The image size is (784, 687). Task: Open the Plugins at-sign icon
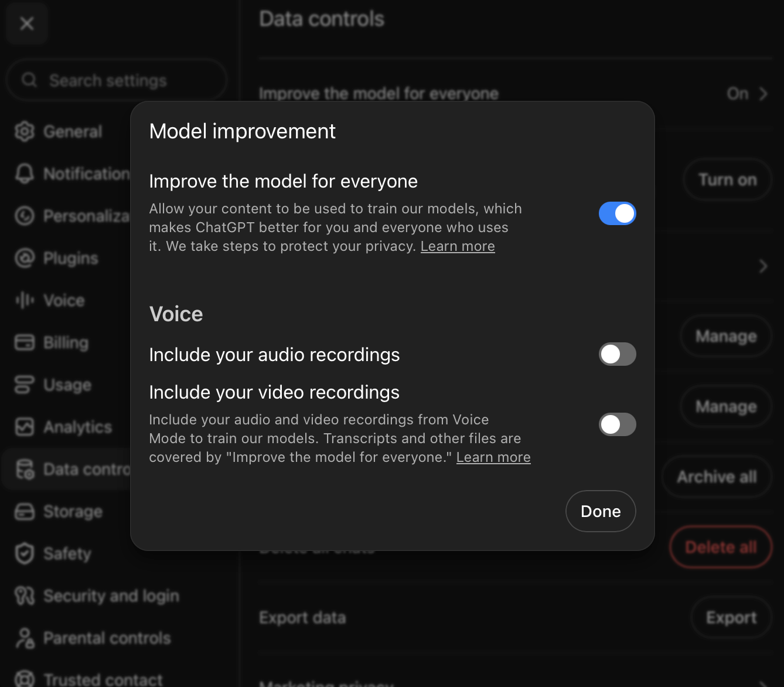(x=25, y=258)
